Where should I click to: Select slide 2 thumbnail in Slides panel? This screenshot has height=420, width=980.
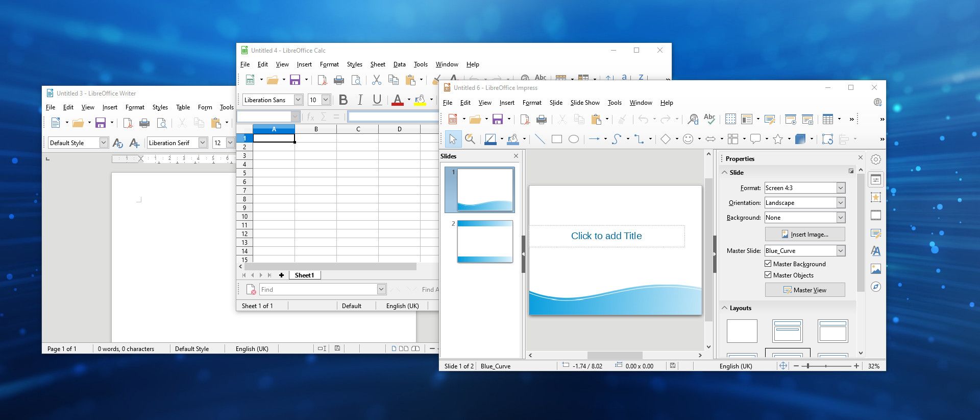485,242
